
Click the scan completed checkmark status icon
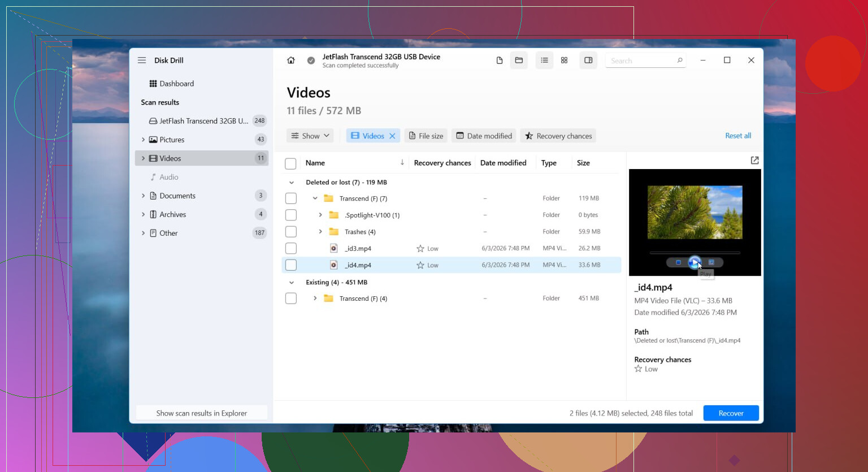(x=311, y=60)
